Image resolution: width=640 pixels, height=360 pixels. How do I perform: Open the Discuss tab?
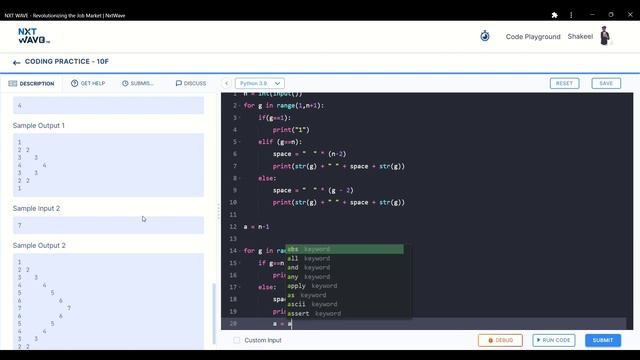pyautogui.click(x=191, y=83)
